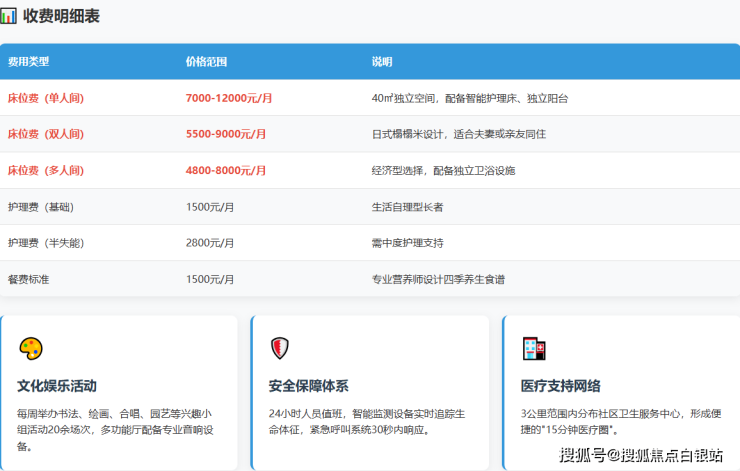Click the 价格范围 column header
This screenshot has width=740, height=471.
(206, 62)
